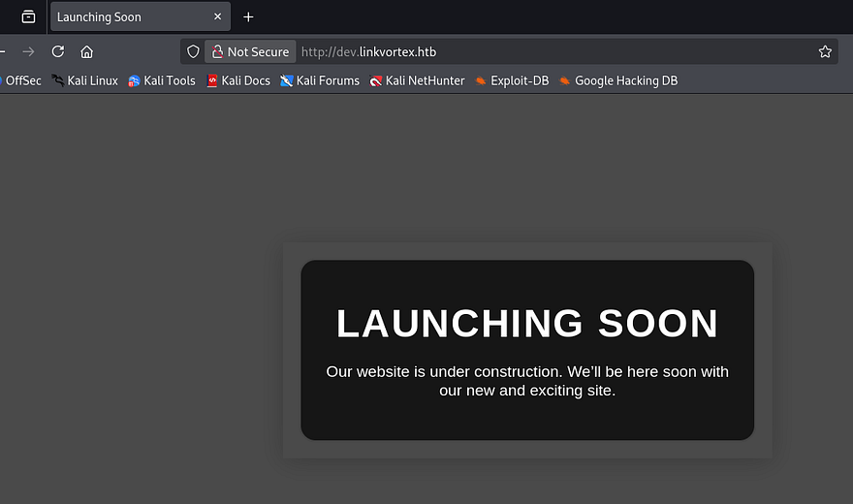Open the Kali Linux bookmark
853x504 pixels.
coord(85,80)
